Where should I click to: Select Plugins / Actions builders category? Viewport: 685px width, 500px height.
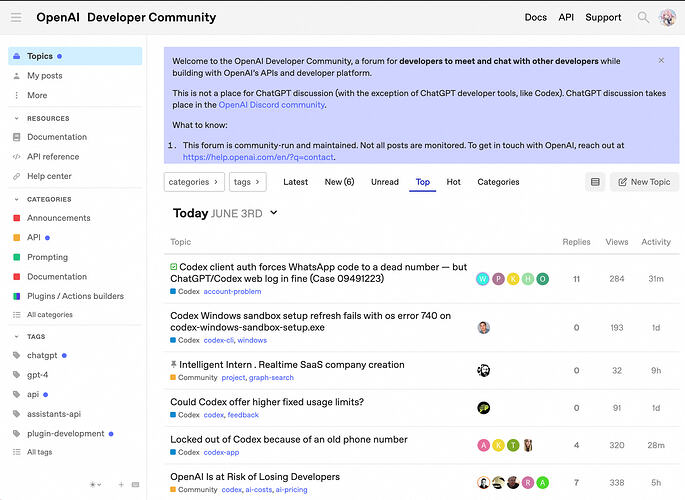pyautogui.click(x=75, y=296)
